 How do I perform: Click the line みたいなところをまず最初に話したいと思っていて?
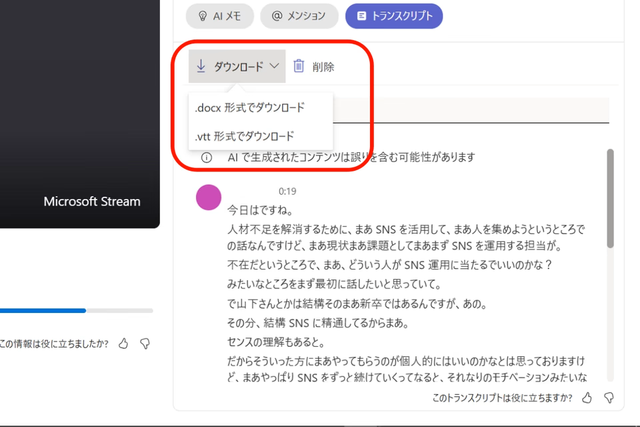(334, 284)
